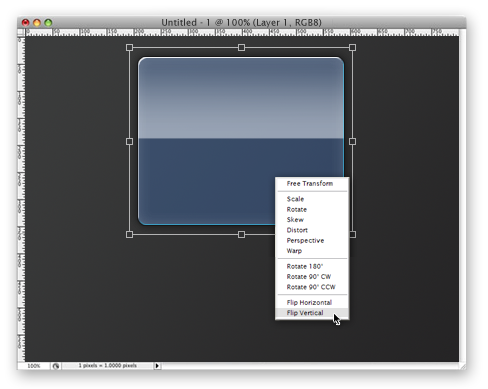Click the bottom-center transform handle
The height and width of the screenshot is (389, 488).
tap(241, 235)
